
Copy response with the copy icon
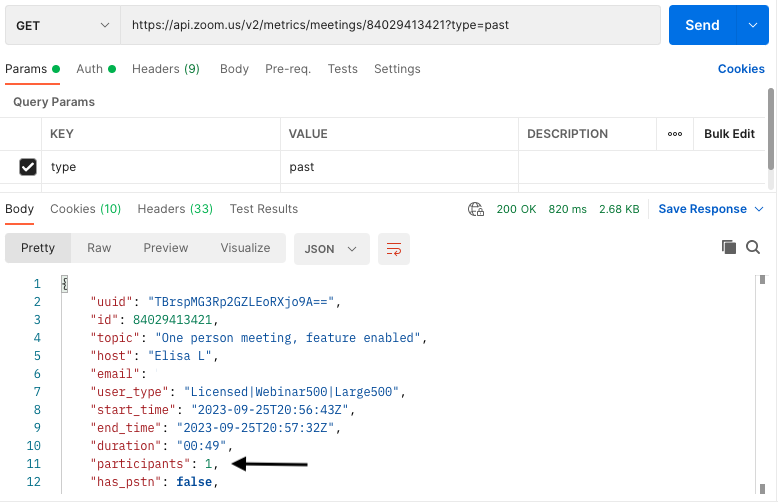pyautogui.click(x=728, y=247)
